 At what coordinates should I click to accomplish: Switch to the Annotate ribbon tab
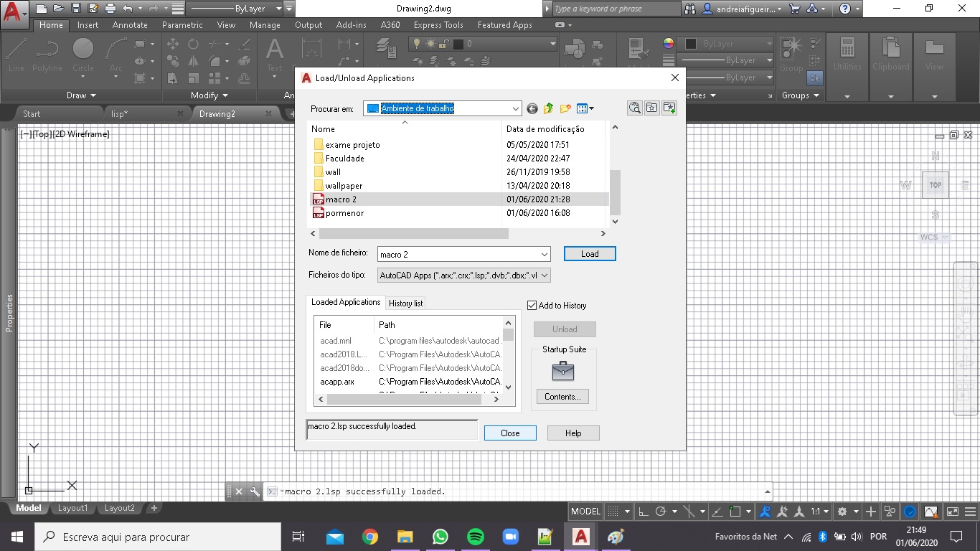point(130,24)
